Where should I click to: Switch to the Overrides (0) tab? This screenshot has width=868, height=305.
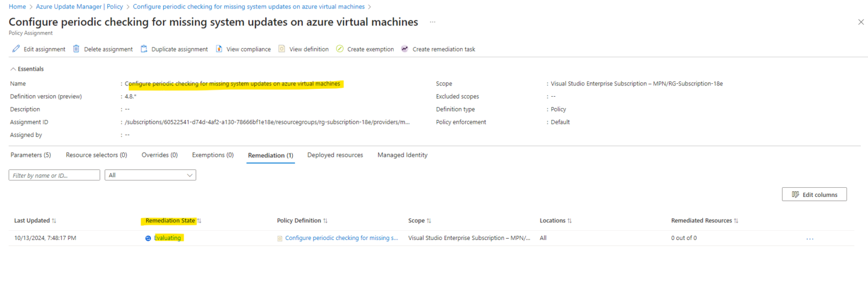click(159, 155)
